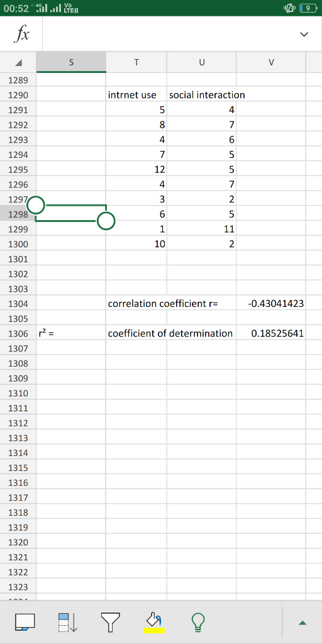The width and height of the screenshot is (322, 644).
Task: Tap the filter funnel icon
Action: coord(111,622)
